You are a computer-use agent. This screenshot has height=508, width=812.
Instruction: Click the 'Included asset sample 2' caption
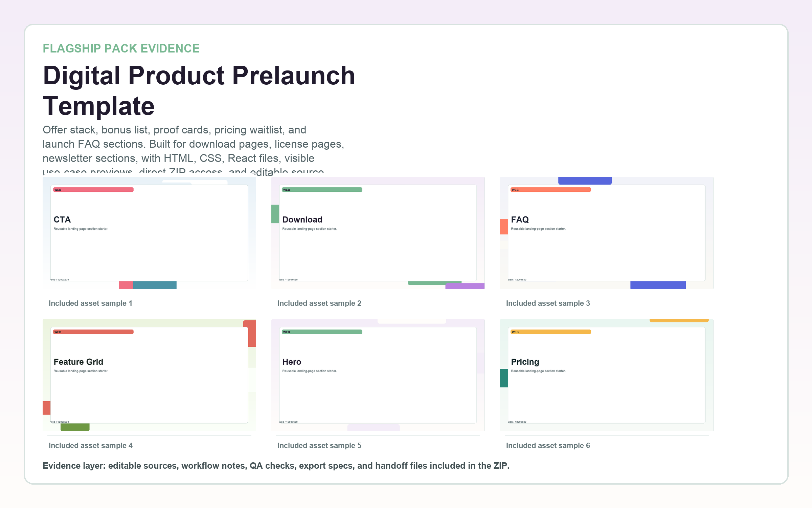[x=319, y=303]
